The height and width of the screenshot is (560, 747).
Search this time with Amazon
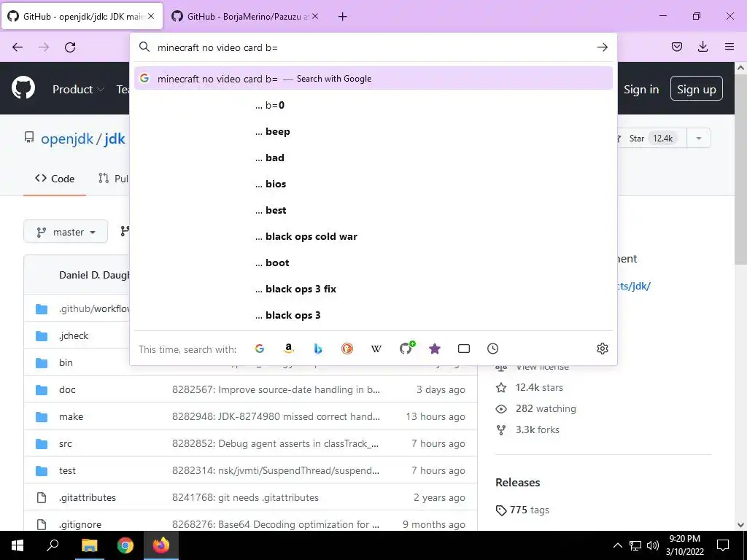coord(289,349)
